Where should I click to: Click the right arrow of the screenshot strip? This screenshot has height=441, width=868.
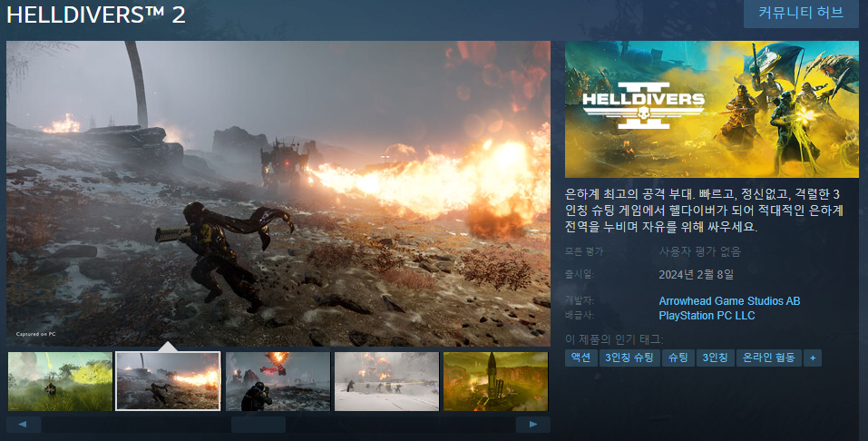pyautogui.click(x=532, y=425)
